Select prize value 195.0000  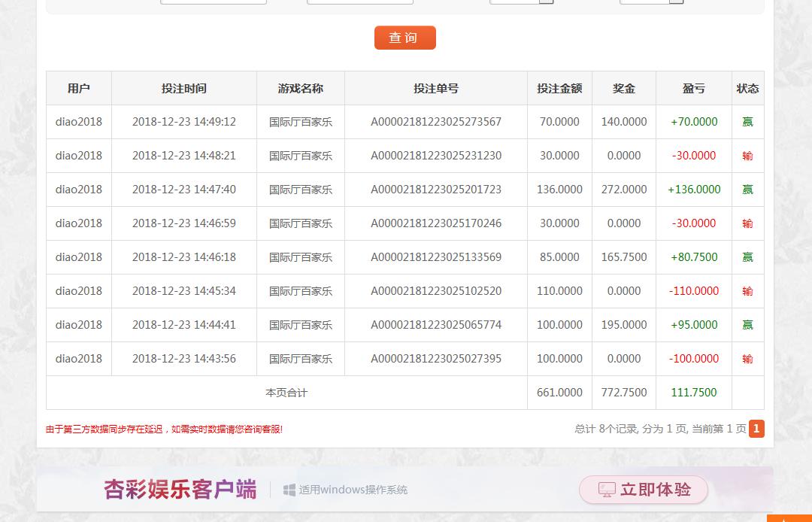pyautogui.click(x=624, y=325)
